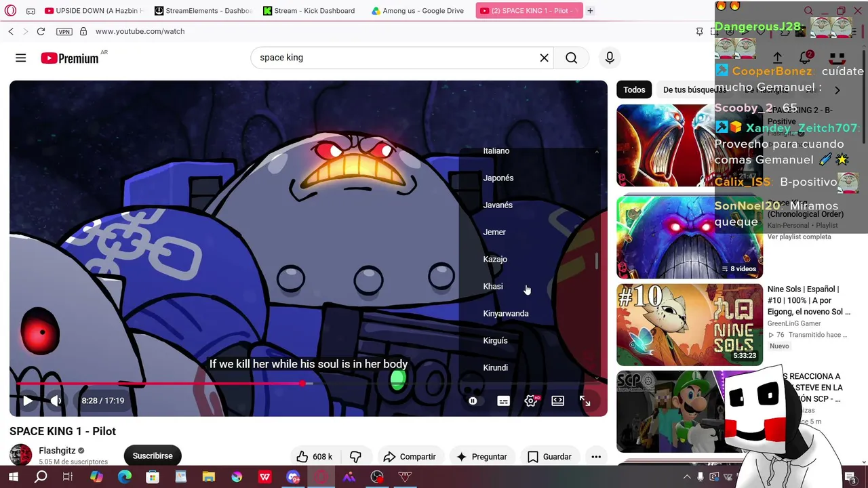868x488 pixels.
Task: Play the paused video
Action: tap(27, 401)
